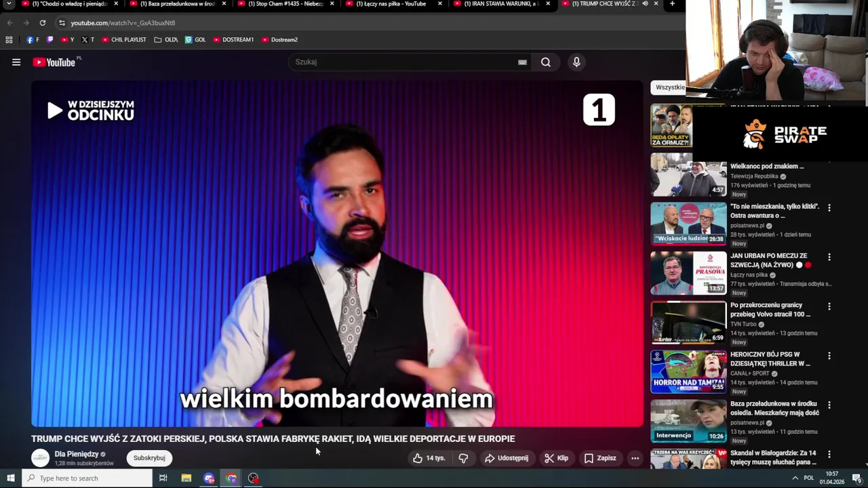Click Udostępnij share button
Image resolution: width=868 pixels, height=488 pixels.
point(506,458)
